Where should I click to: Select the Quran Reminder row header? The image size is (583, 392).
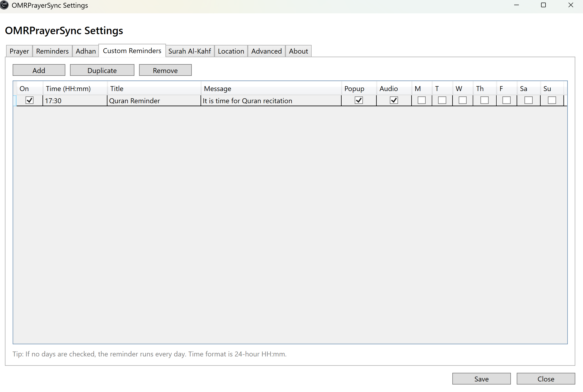tap(15, 100)
